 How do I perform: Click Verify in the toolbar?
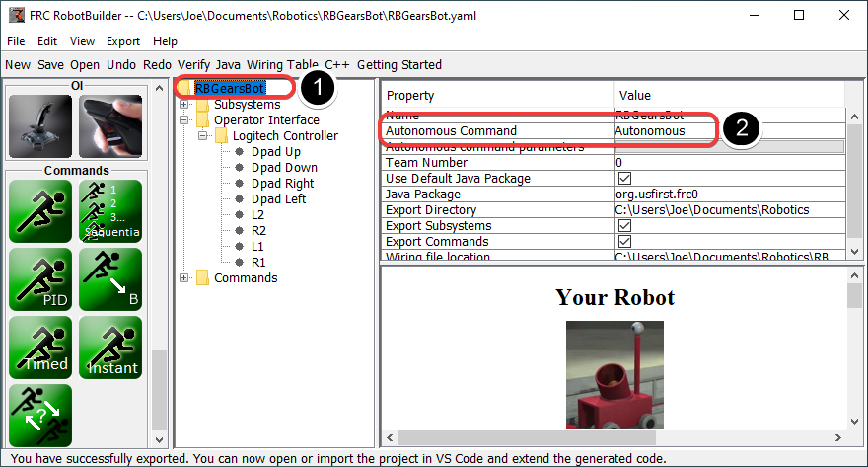pos(193,65)
